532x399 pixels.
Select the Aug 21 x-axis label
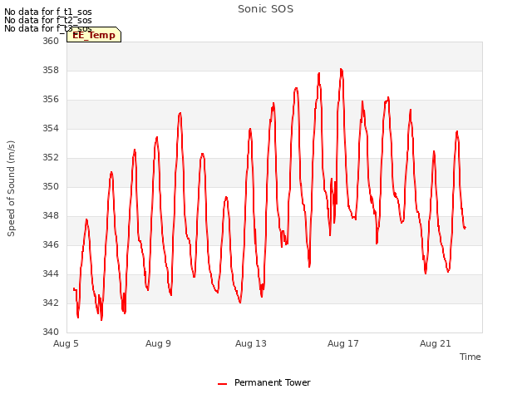[x=436, y=343]
